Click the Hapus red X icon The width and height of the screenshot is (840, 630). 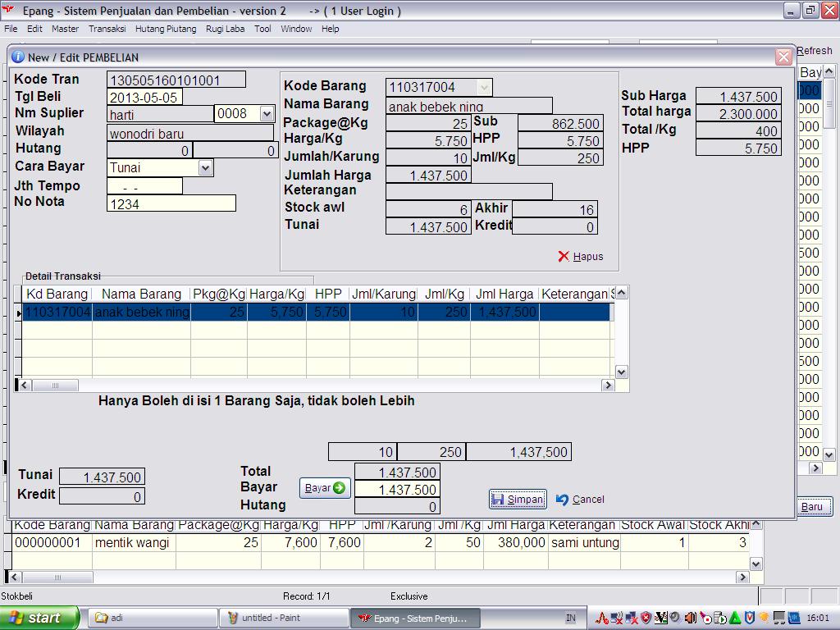click(x=564, y=257)
